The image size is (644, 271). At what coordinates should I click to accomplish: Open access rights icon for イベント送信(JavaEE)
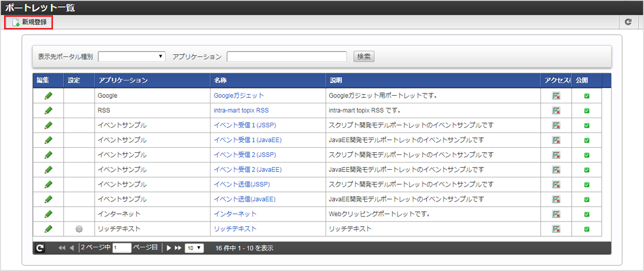click(556, 199)
